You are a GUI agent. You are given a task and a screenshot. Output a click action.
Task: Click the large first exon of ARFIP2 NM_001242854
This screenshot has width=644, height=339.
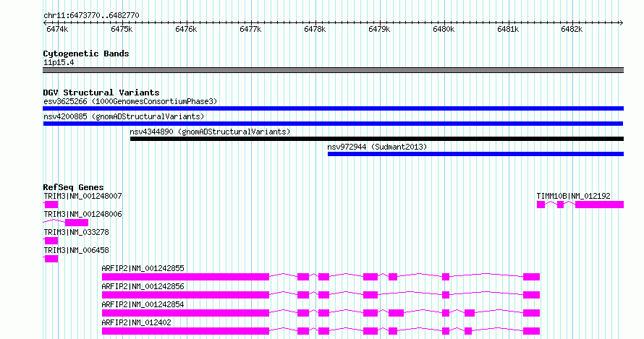pyautogui.click(x=186, y=313)
